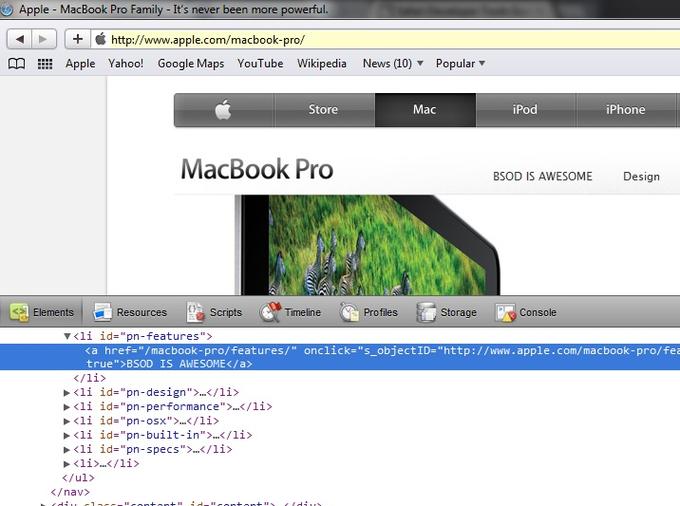Show Top Sites grid icon
Image resolution: width=680 pixels, height=506 pixels.
45,64
